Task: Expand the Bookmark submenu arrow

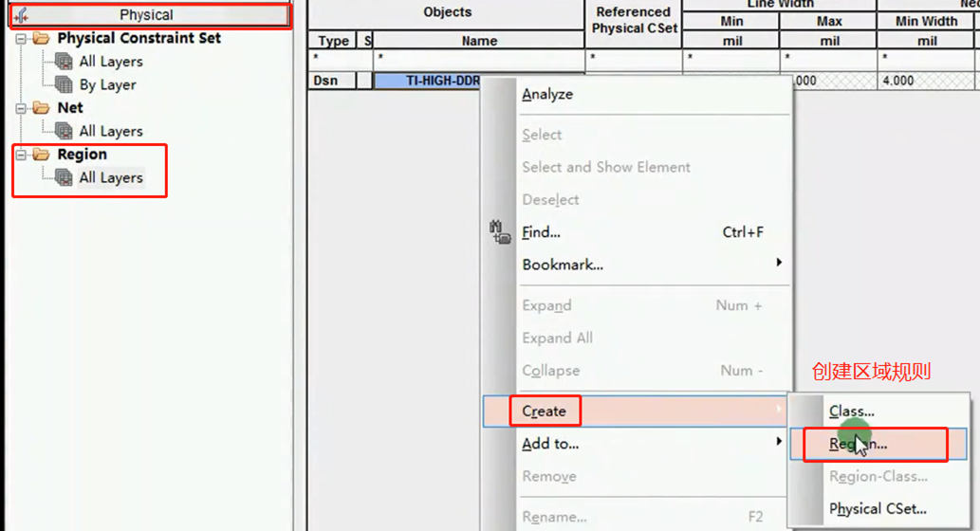Action: [779, 263]
